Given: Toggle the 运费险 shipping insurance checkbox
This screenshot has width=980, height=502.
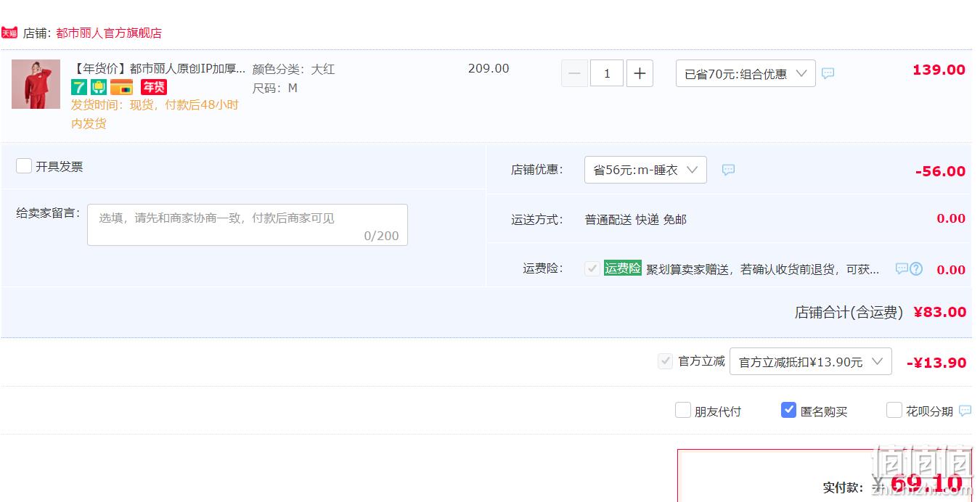Looking at the screenshot, I should click(592, 269).
